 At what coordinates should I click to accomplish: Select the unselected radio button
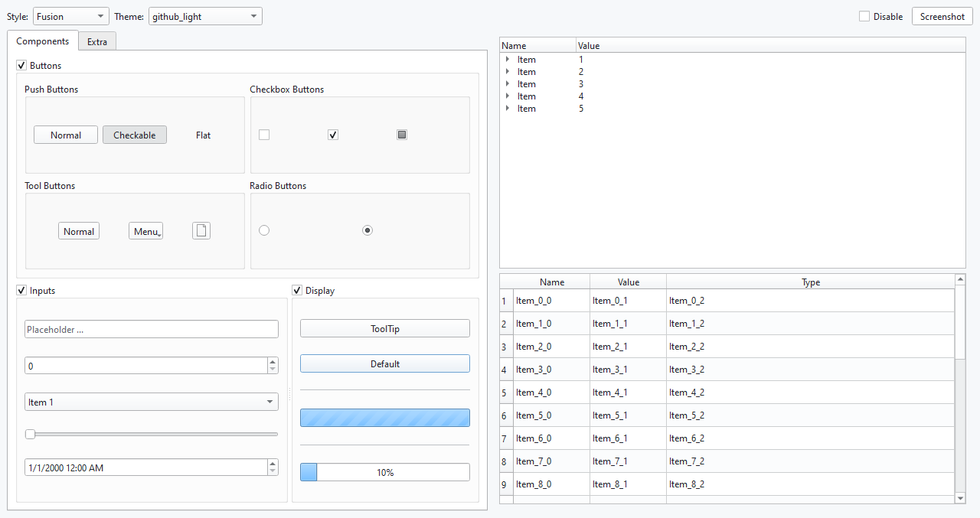(264, 230)
